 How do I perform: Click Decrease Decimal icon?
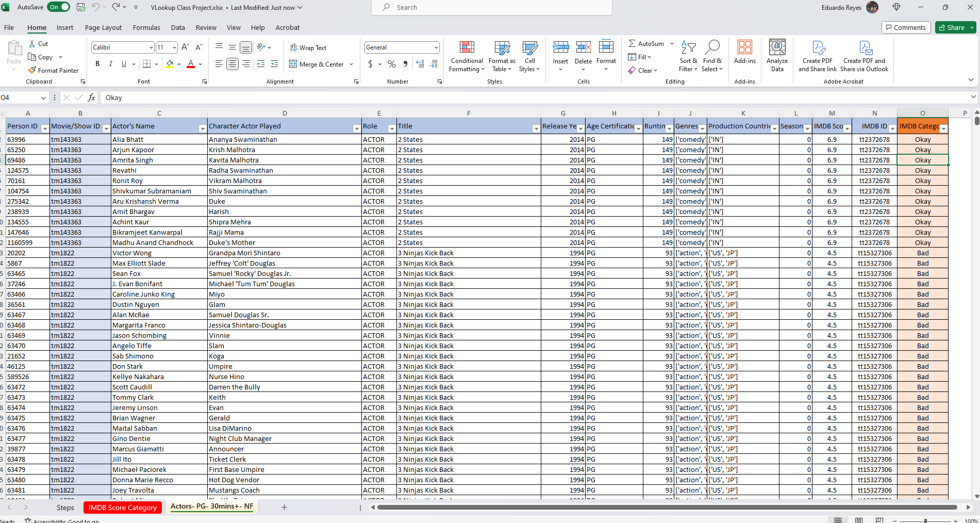[434, 64]
